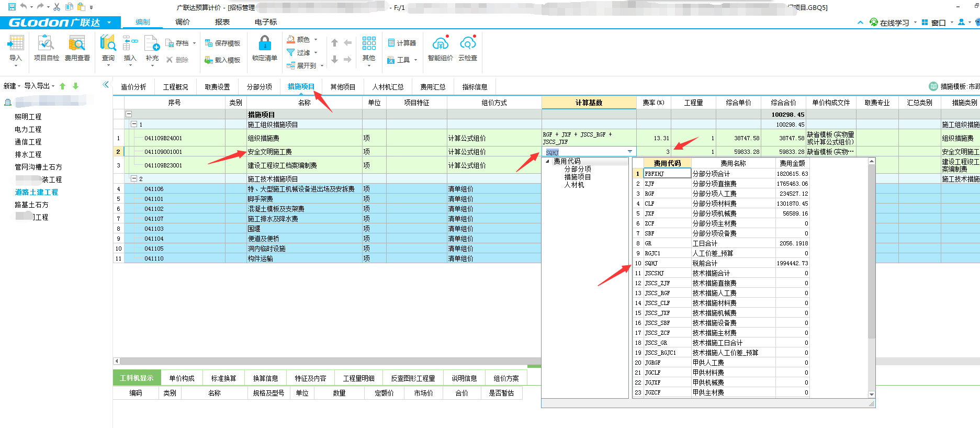
Task: Open 人材机汇总 tab
Action: pyautogui.click(x=388, y=87)
